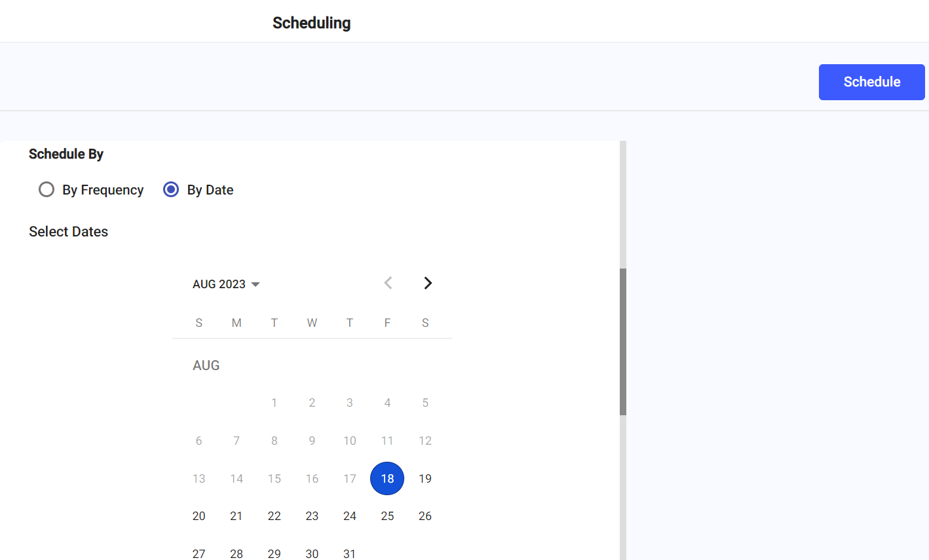Select August 30 date cell

[312, 553]
